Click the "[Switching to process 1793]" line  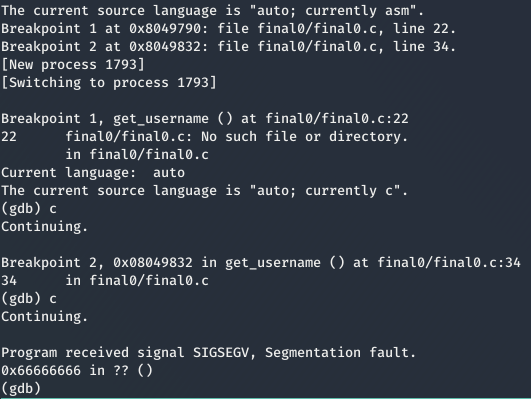(x=109, y=83)
